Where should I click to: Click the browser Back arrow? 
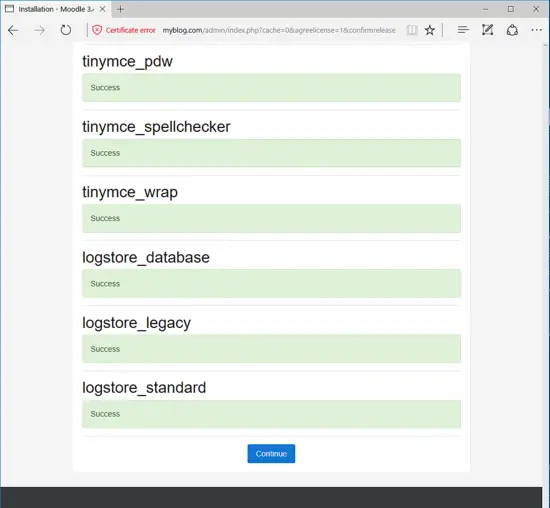(13, 31)
